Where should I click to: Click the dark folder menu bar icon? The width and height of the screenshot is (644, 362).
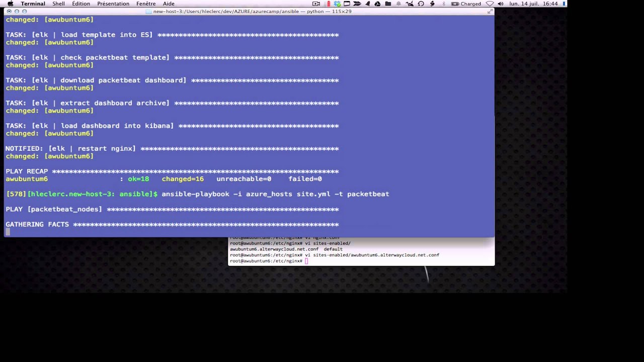coord(388,4)
